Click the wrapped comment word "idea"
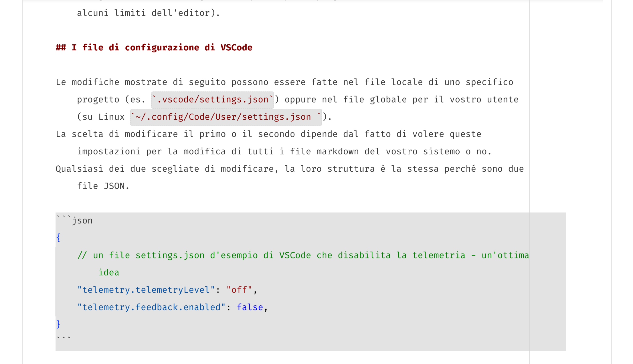Viewport: 633px width, 364px height. coord(109,272)
